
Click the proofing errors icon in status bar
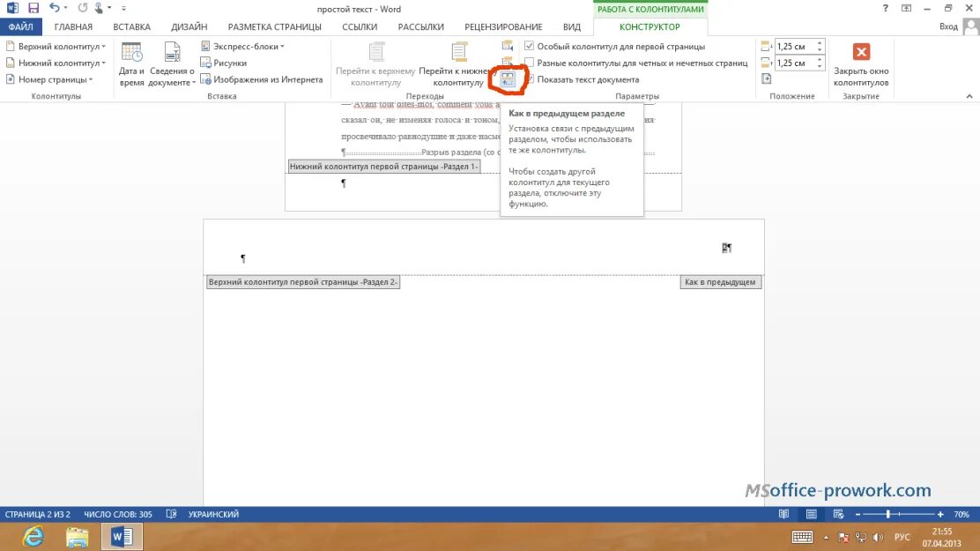(171, 514)
